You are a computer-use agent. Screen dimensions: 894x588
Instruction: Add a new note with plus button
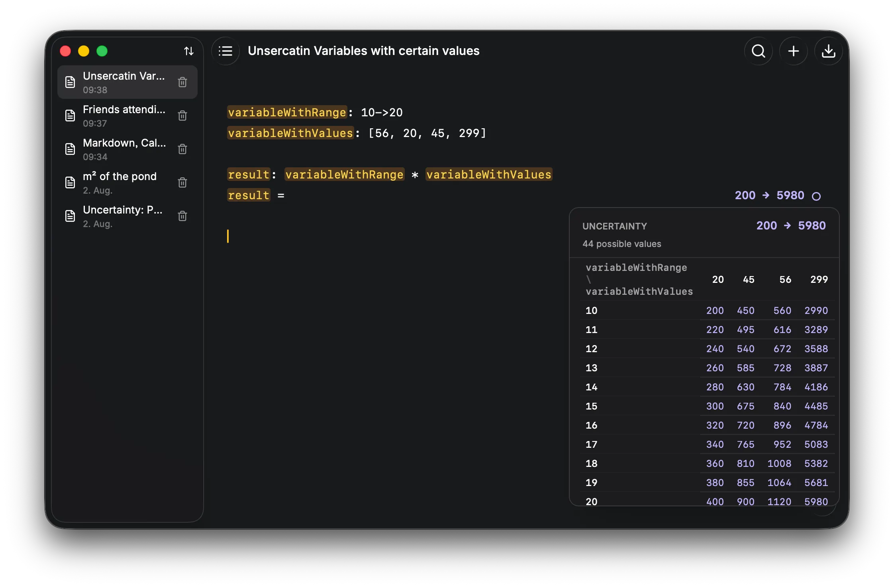tap(794, 51)
